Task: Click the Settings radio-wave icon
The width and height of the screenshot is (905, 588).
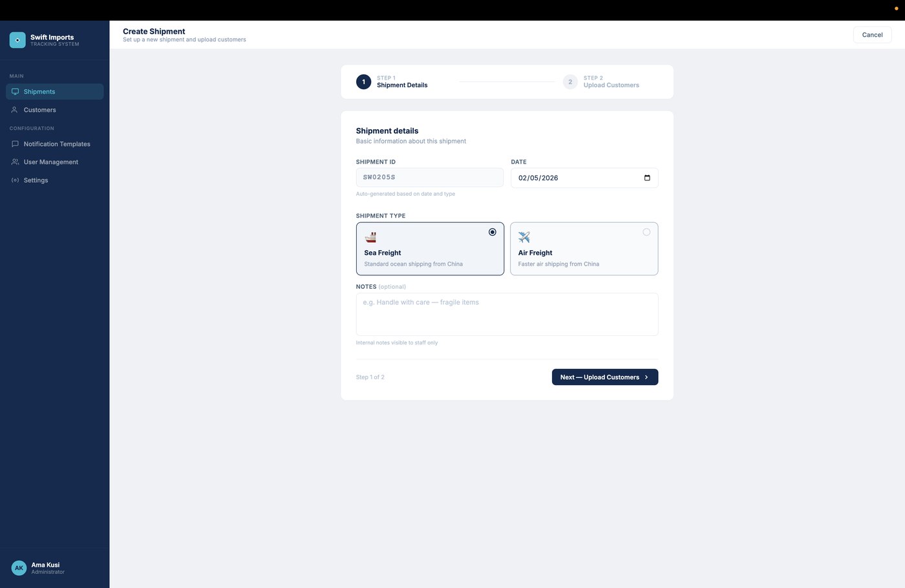Action: click(15, 180)
